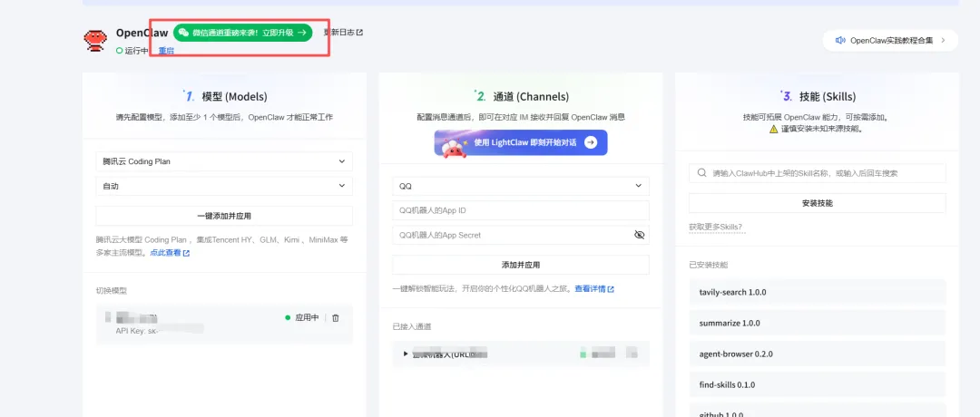Click the 已安装技能 label
This screenshot has height=417, width=980.
(x=708, y=265)
